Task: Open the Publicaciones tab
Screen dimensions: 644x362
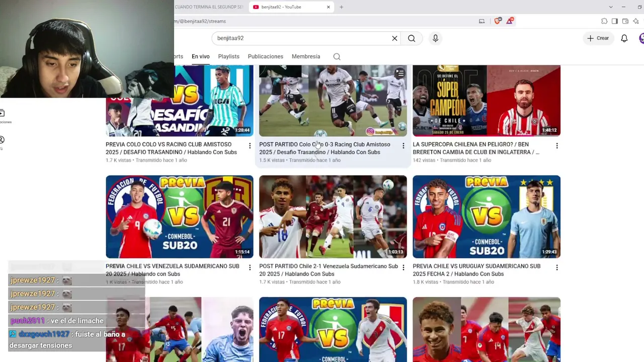Action: point(266,56)
